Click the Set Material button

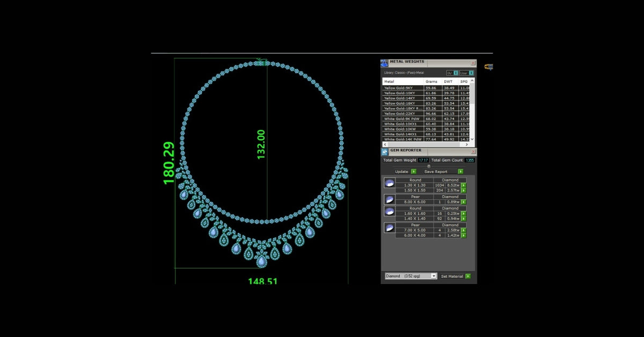click(468, 276)
